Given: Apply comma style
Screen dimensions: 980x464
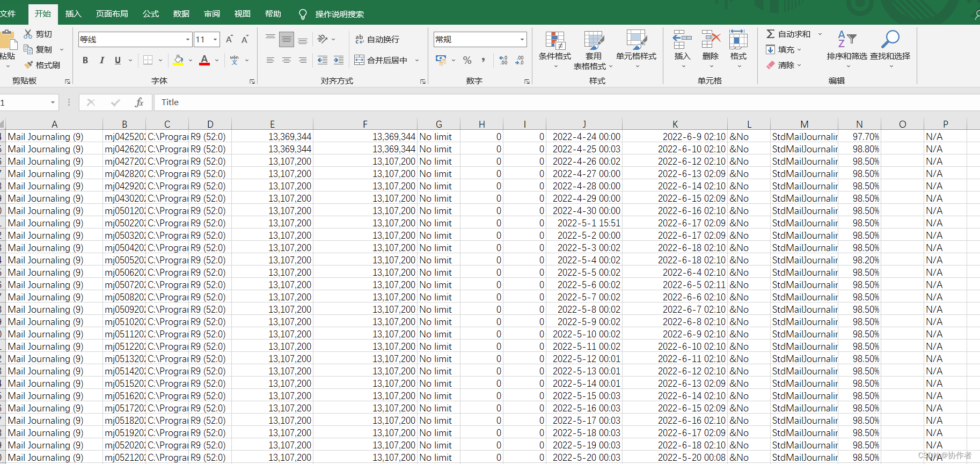Looking at the screenshot, I should point(484,60).
